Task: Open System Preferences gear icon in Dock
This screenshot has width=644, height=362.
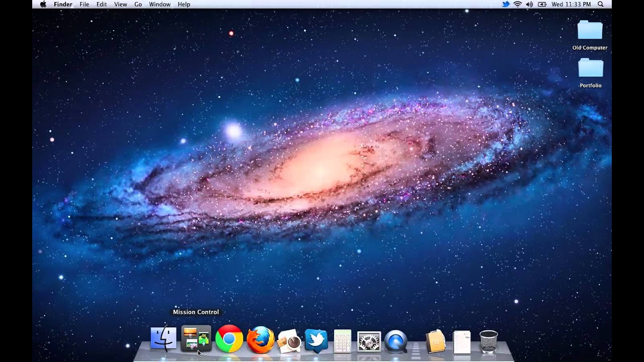Action: click(x=369, y=341)
